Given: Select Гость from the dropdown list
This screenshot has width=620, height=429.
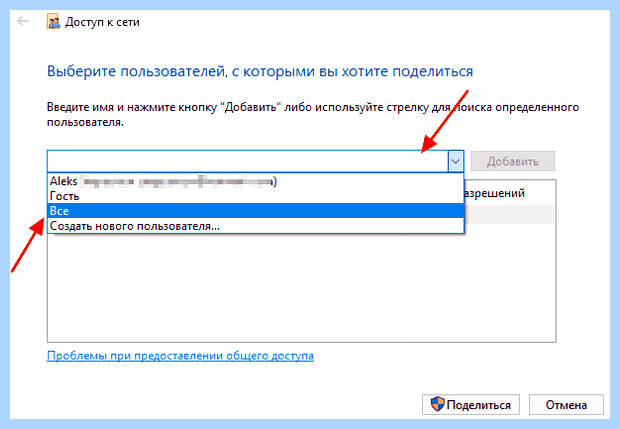Looking at the screenshot, I should [x=255, y=196].
